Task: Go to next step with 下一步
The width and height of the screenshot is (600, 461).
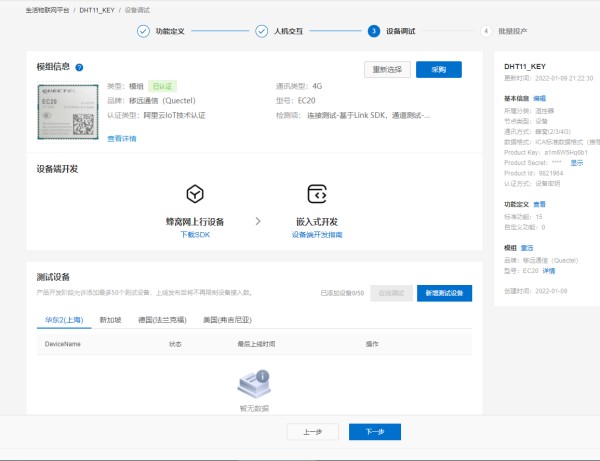Action: click(x=375, y=432)
